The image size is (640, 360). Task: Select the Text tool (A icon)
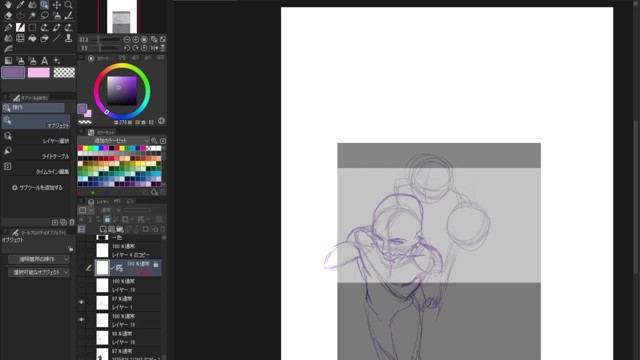(44, 61)
